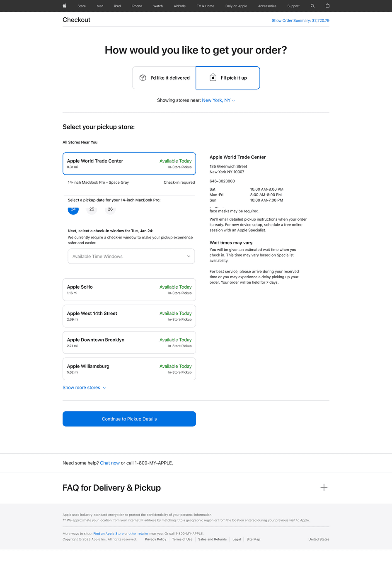Viewport: 392px width, 564px height.
Task: Change the New York, NY store location
Action: 218,100
